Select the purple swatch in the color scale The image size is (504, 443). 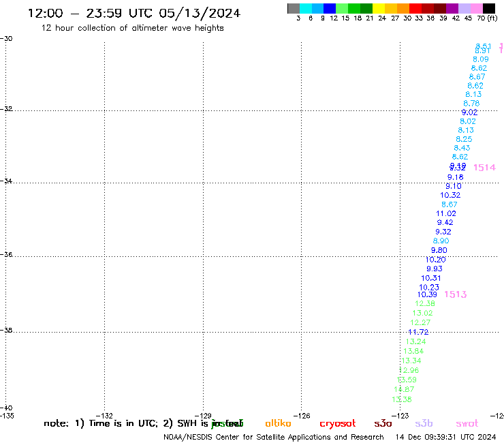pyautogui.click(x=452, y=8)
